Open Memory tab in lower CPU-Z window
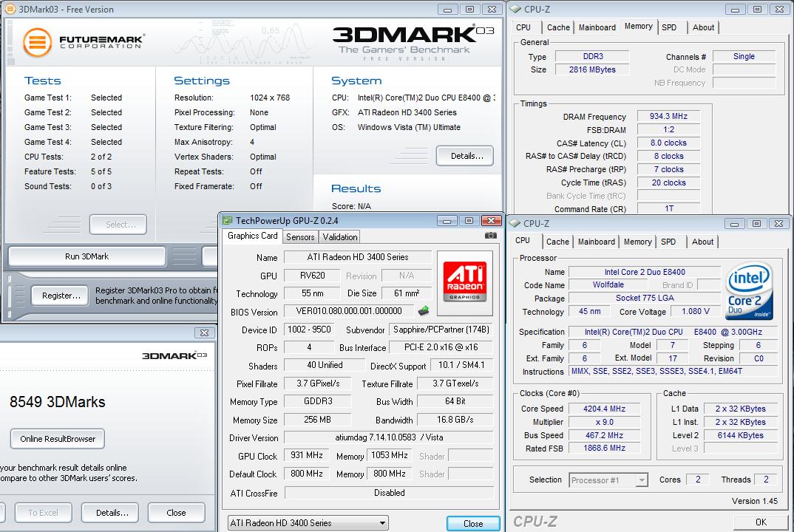The image size is (794, 532). point(637,242)
